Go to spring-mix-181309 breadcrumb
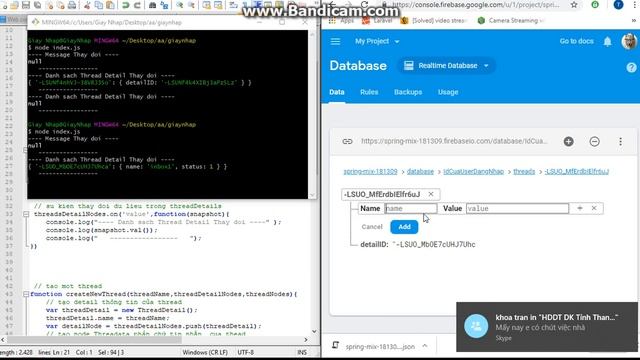The height and width of the screenshot is (360, 640). [370, 171]
